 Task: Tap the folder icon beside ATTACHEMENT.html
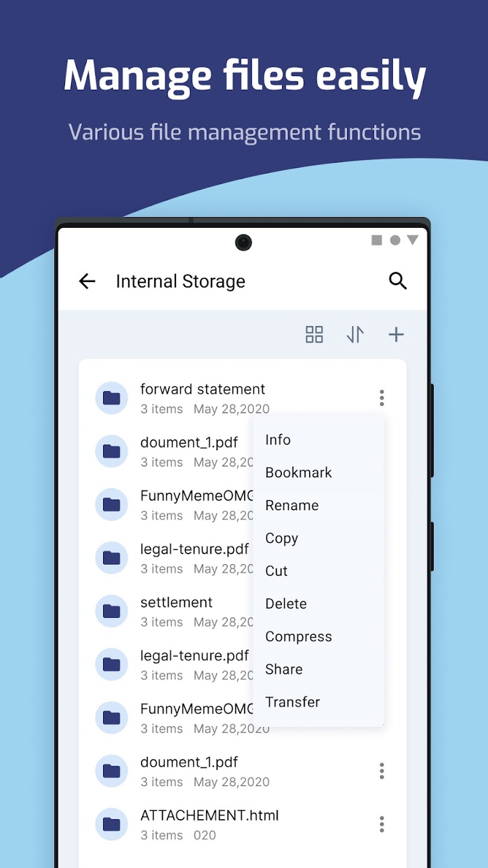pos(111,824)
